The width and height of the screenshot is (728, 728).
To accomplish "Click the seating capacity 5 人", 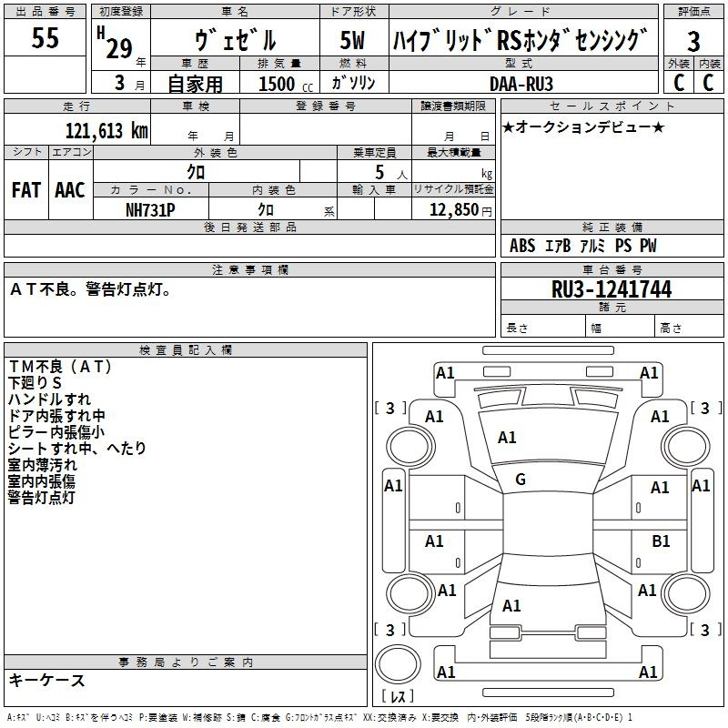I will click(x=390, y=173).
